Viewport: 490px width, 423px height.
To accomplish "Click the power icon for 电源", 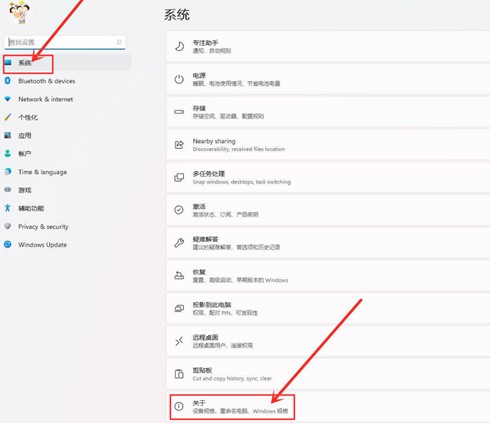I will click(x=179, y=79).
